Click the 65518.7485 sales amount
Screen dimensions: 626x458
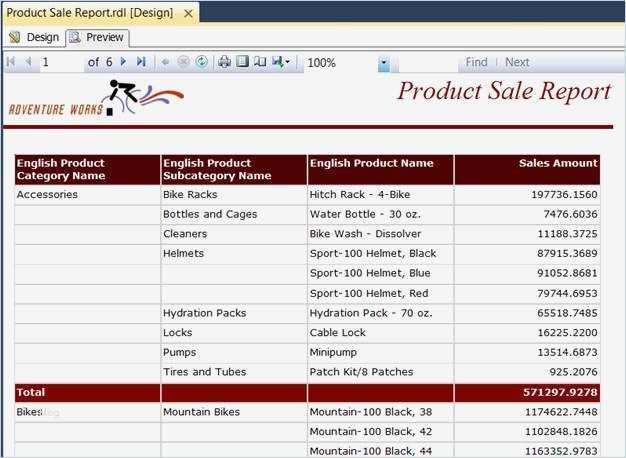click(x=567, y=313)
